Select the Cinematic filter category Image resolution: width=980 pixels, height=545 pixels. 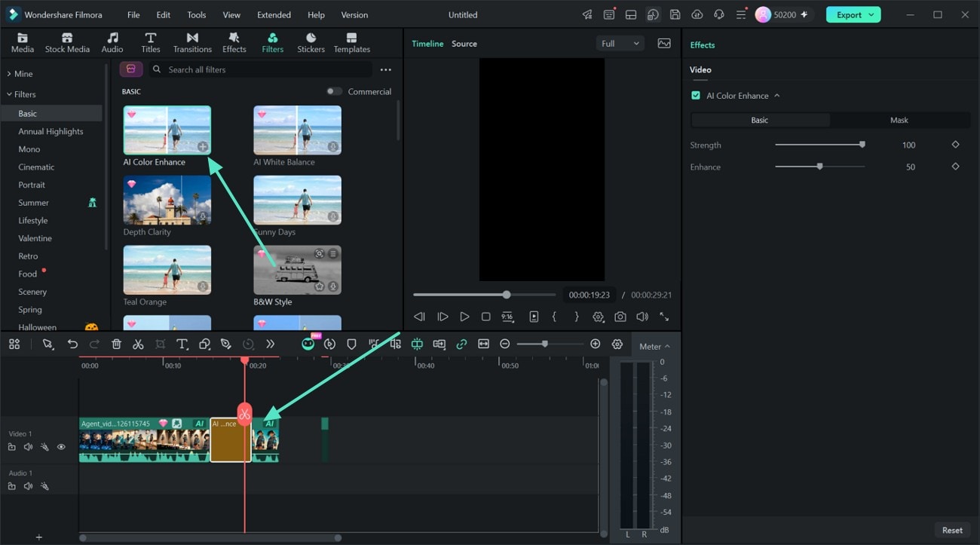[36, 167]
